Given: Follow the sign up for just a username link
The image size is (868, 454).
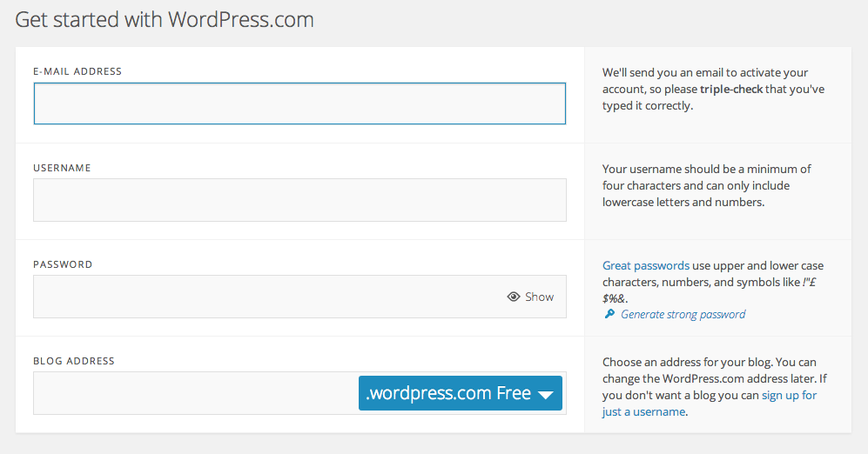Looking at the screenshot, I should click(710, 404).
